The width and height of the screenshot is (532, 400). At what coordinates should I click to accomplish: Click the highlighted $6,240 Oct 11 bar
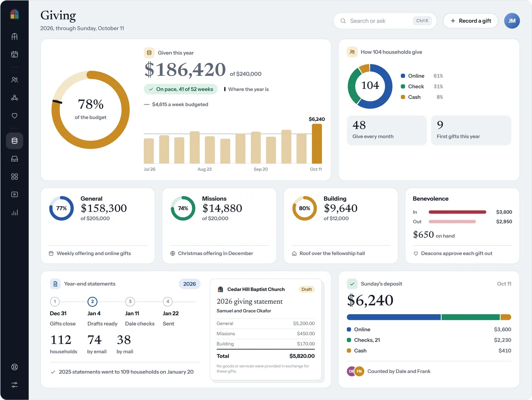(x=317, y=144)
